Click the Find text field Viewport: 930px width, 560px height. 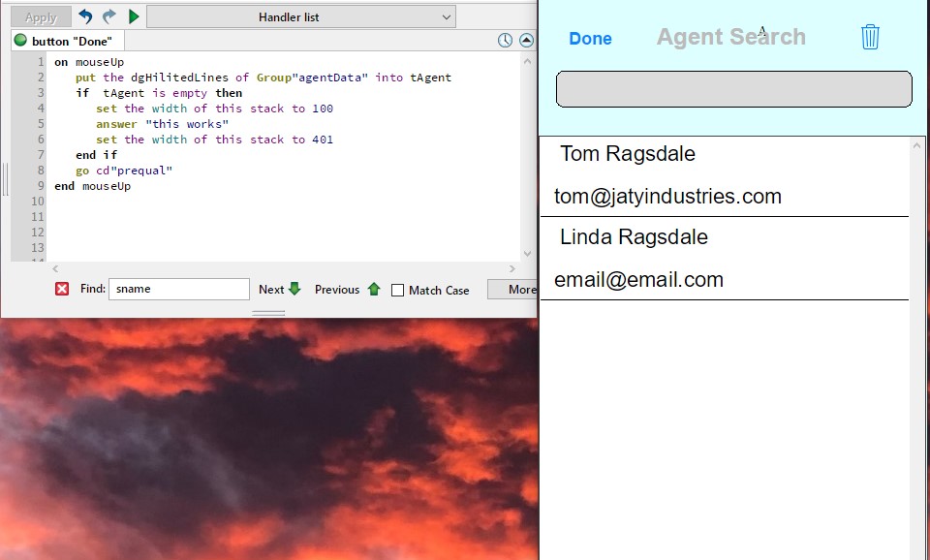(178, 289)
